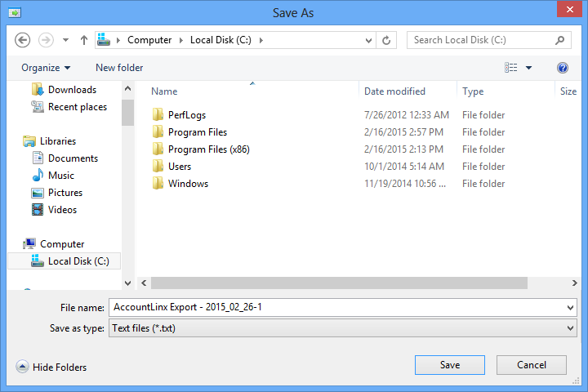588x392 pixels.
Task: Create a New folder
Action: pos(119,68)
